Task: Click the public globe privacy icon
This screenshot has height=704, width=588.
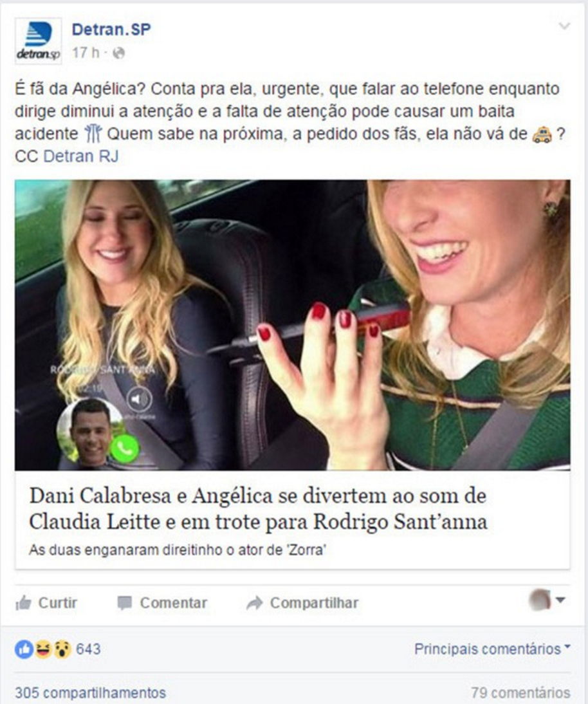Action: pos(118,53)
